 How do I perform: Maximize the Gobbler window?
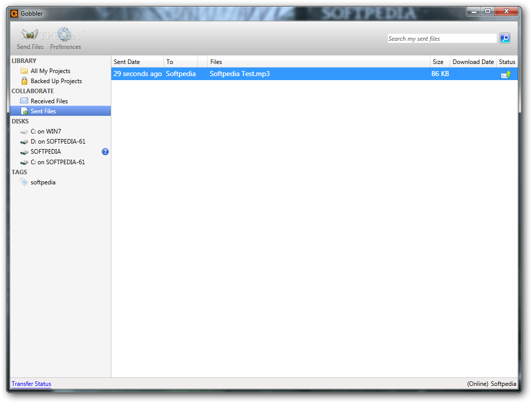(488, 12)
